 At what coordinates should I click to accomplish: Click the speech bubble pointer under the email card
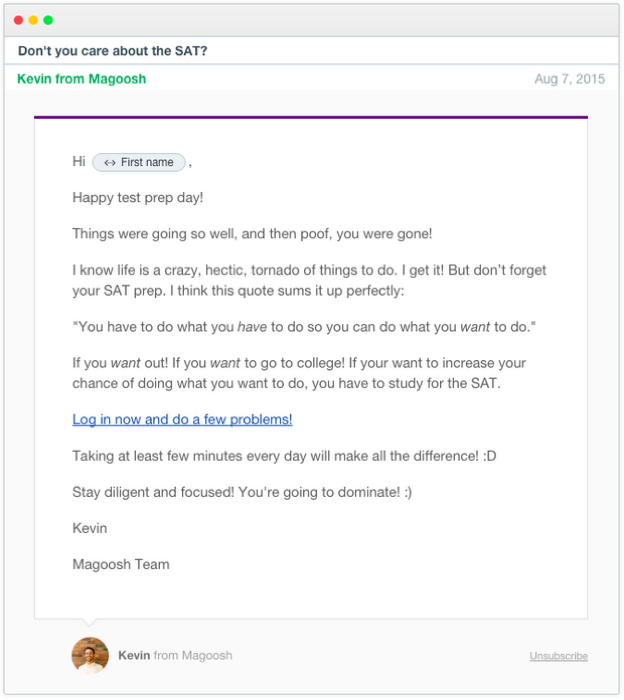90,622
